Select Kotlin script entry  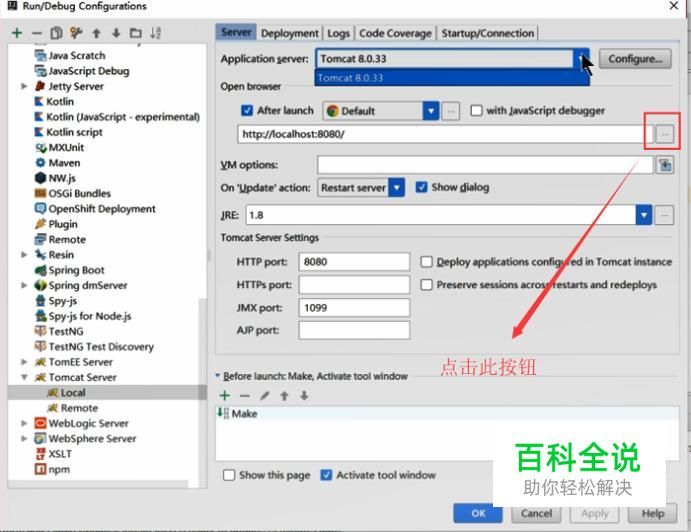(x=69, y=132)
